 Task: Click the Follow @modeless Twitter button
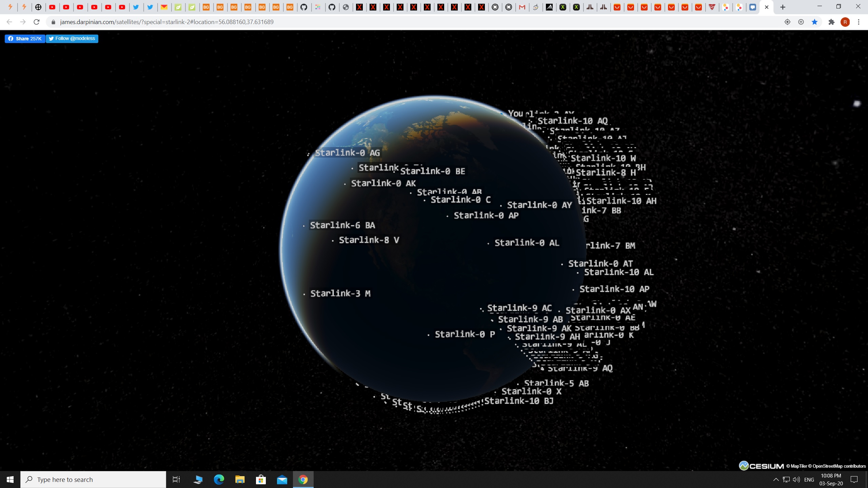[72, 39]
